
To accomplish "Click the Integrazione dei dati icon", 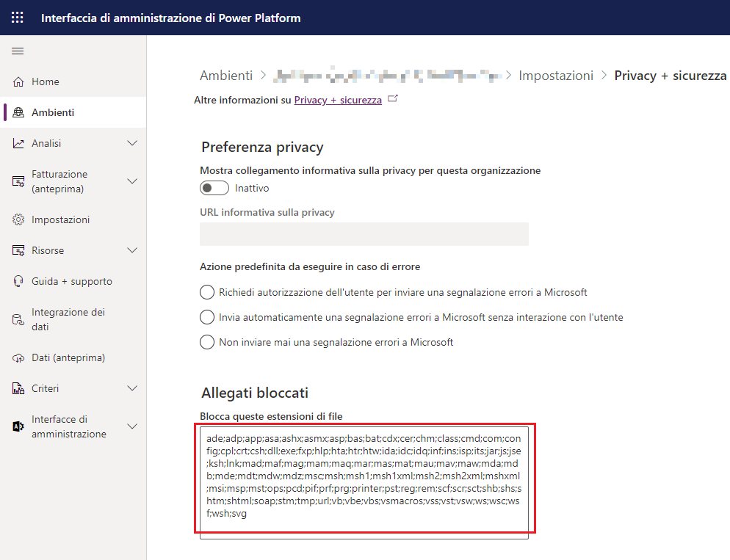I will click(x=18, y=319).
